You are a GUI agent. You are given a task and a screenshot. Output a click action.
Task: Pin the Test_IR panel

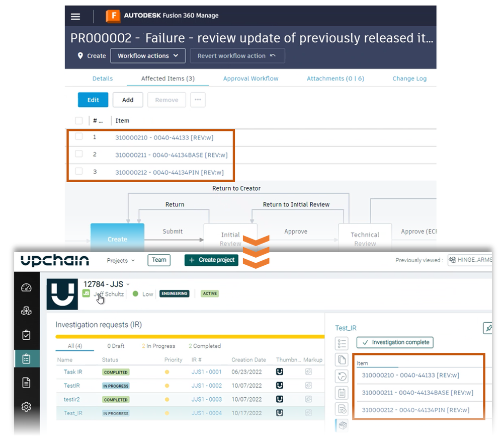point(487,328)
